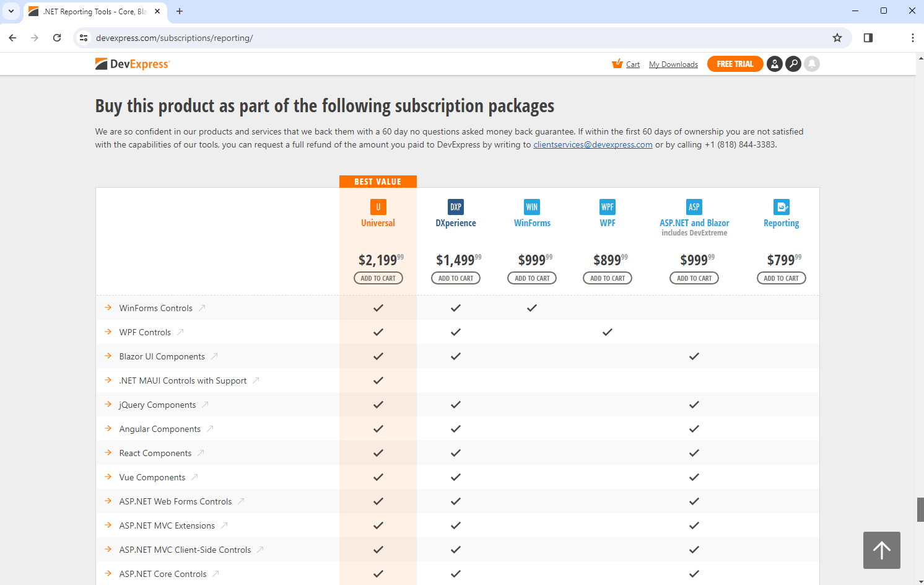Open the Chrome three-dot menu
The height and width of the screenshot is (585, 924).
(x=913, y=38)
